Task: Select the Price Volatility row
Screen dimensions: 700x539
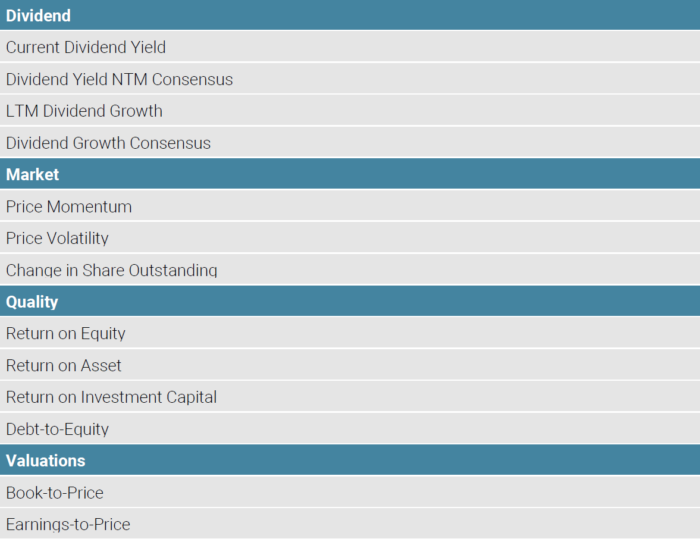Action: click(x=57, y=238)
